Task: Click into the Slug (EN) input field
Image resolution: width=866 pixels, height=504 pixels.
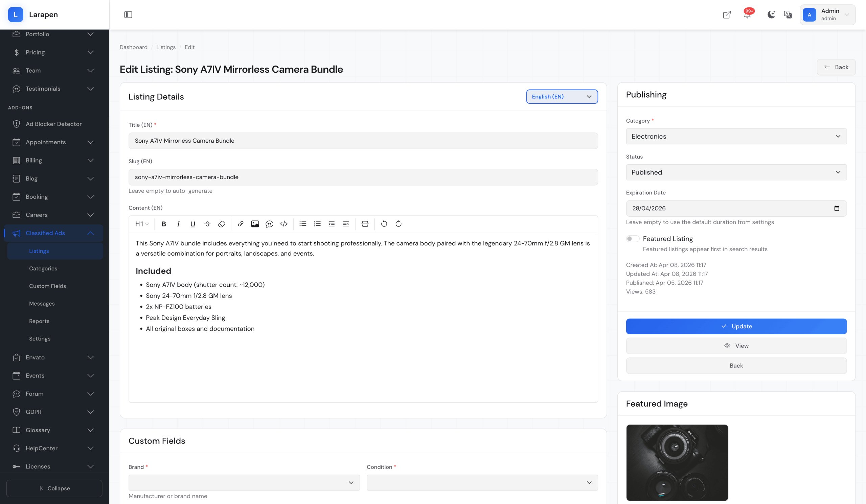Action: [x=363, y=177]
